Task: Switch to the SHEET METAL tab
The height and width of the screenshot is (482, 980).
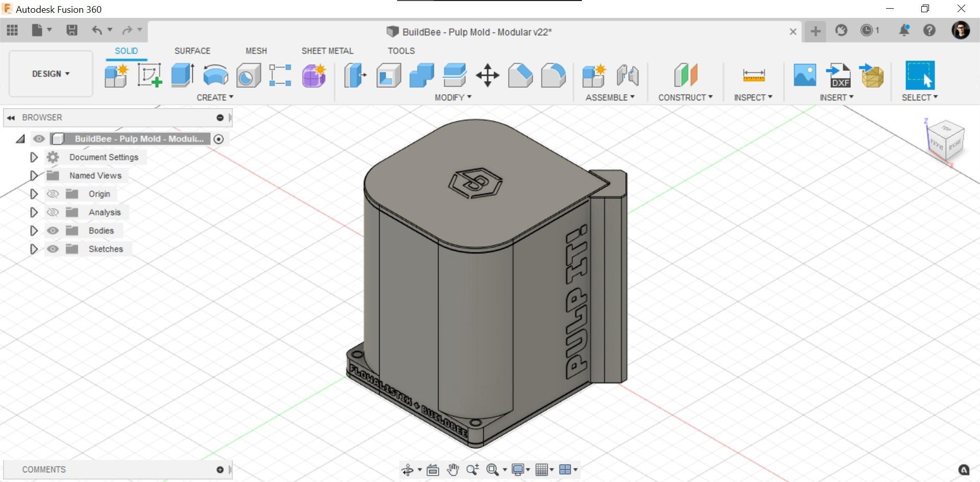Action: tap(327, 50)
